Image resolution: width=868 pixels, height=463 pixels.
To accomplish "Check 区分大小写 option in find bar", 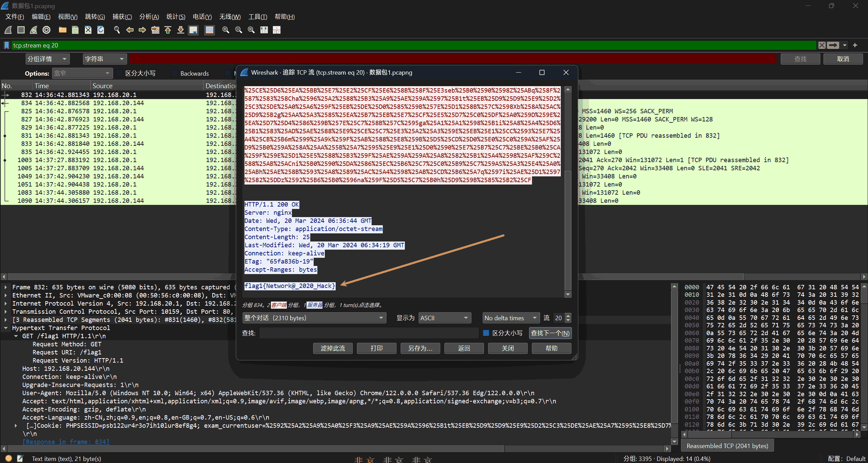I will pos(119,73).
